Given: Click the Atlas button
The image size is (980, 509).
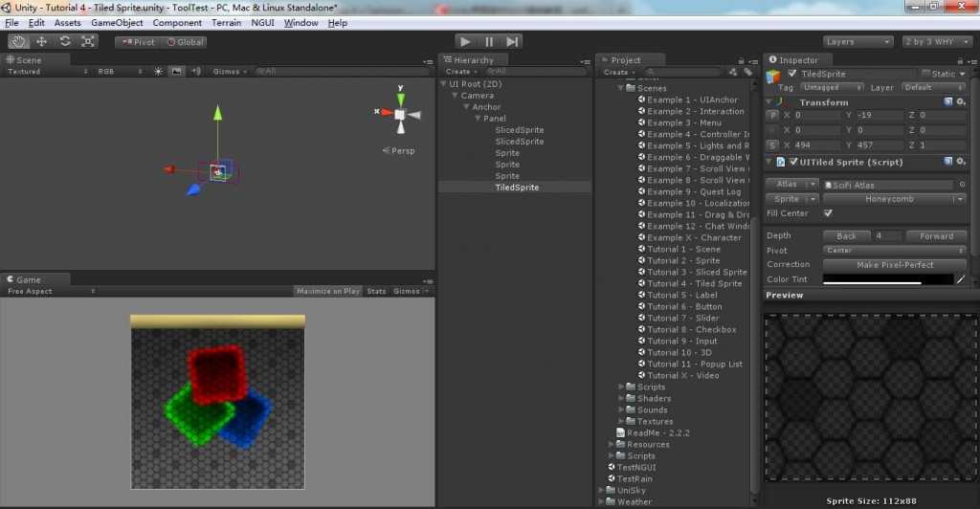Looking at the screenshot, I should point(791,185).
